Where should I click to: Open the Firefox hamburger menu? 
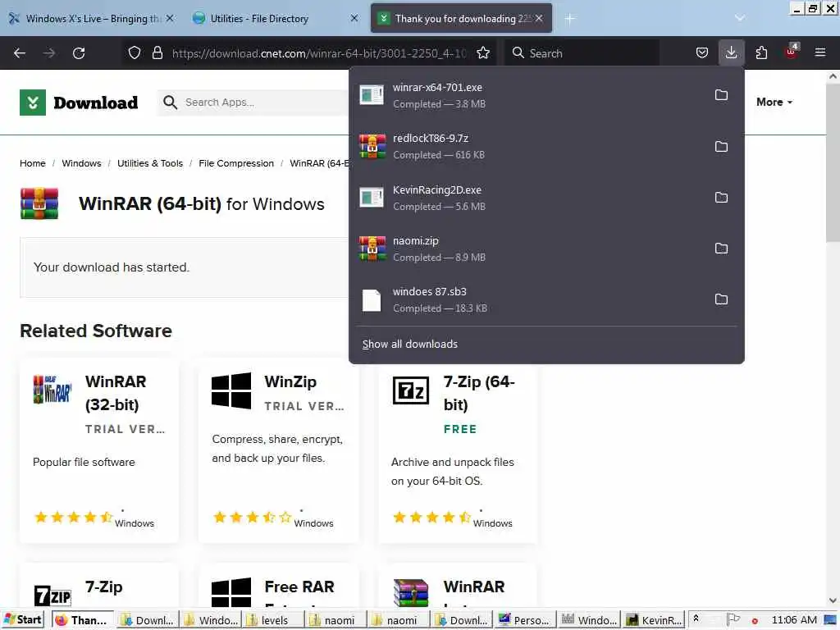[x=819, y=52]
